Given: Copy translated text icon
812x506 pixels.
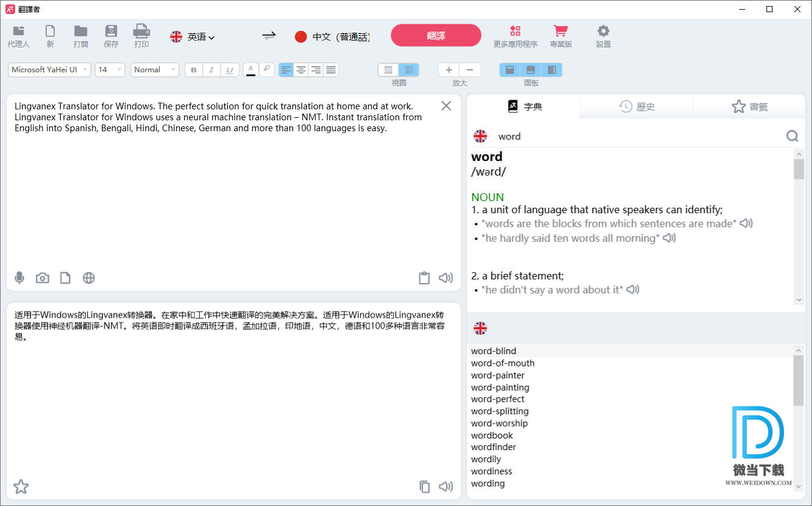Looking at the screenshot, I should pos(424,487).
